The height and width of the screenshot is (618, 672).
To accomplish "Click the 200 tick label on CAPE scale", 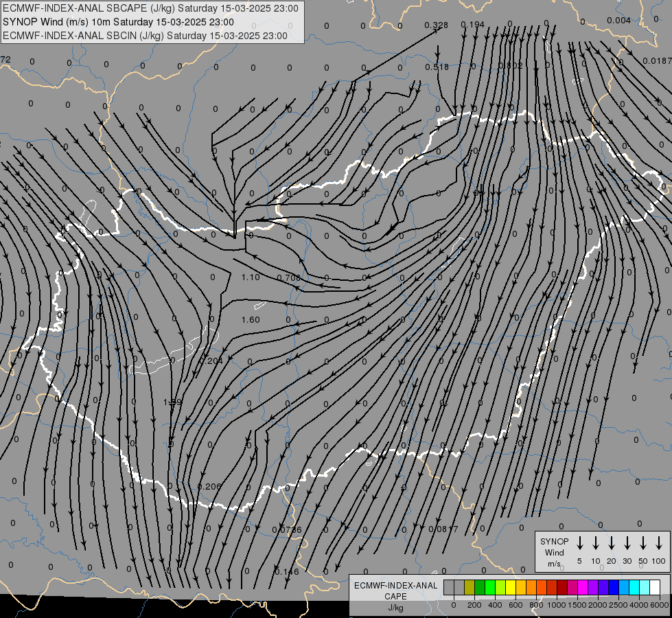I will [474, 605].
